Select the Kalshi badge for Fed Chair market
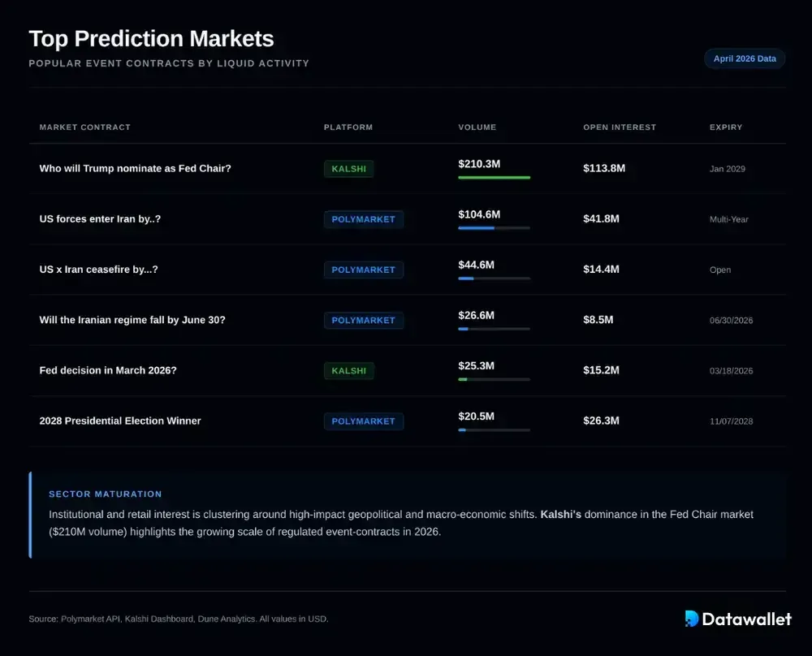Viewport: 812px width, 656px height. [348, 169]
